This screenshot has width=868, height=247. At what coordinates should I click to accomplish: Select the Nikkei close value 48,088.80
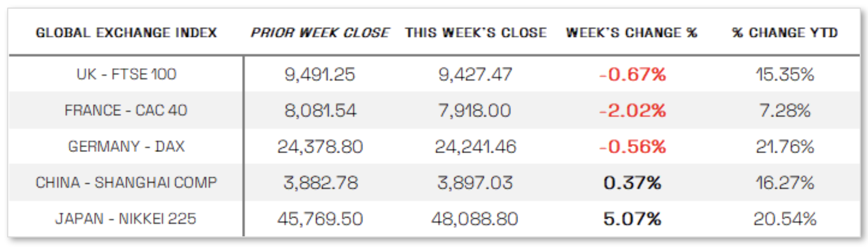pyautogui.click(x=475, y=219)
